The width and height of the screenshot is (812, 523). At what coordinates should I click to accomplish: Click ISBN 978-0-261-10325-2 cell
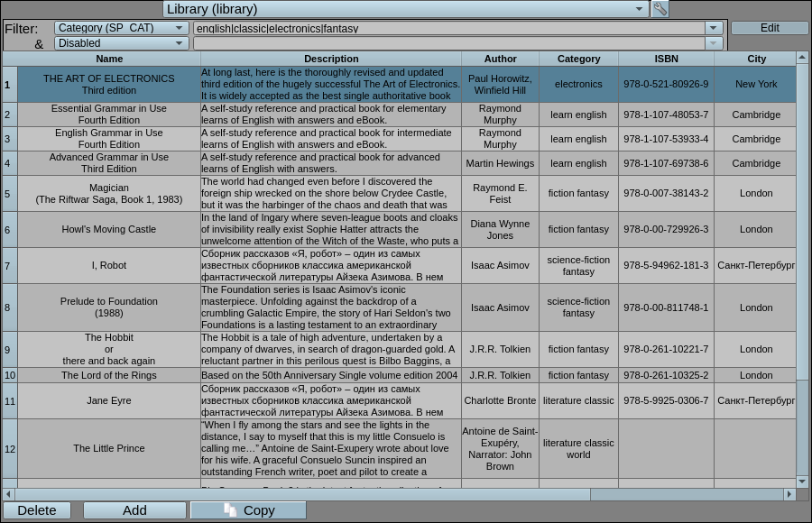666,375
